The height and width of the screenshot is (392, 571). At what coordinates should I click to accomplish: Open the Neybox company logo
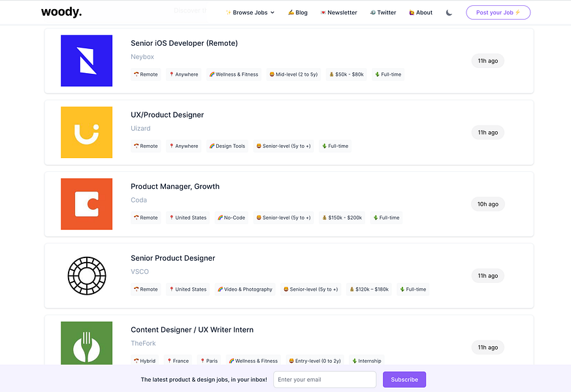coord(87,61)
